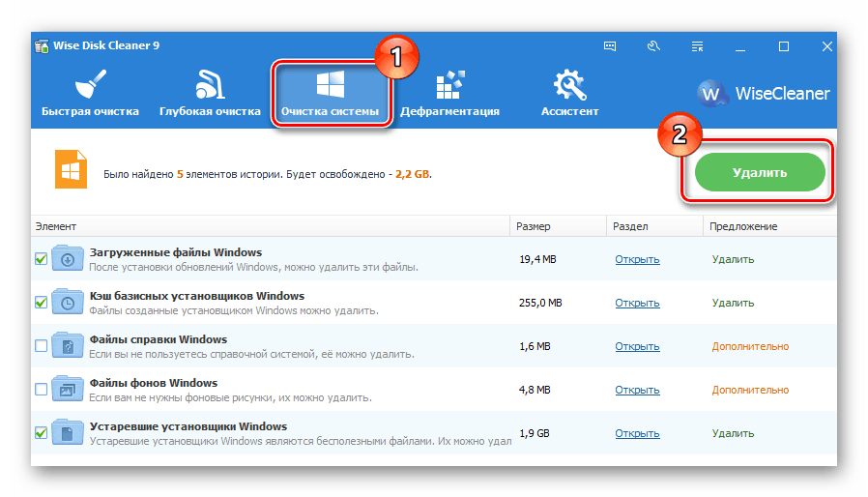This screenshot has width=868, height=497.
Task: Click the Элемент column header
Action: 271,226
